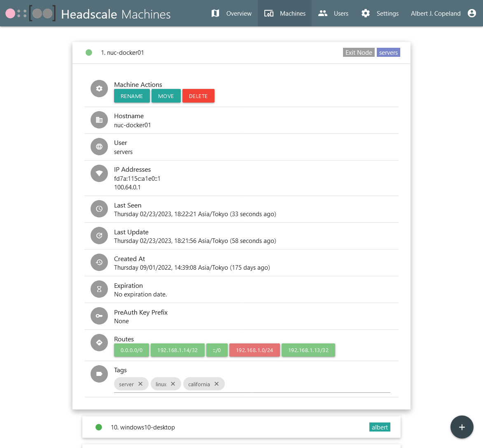The height and width of the screenshot is (448, 483).
Task: Disable the 0.0.0.0/0 exit route
Action: [x=131, y=350]
